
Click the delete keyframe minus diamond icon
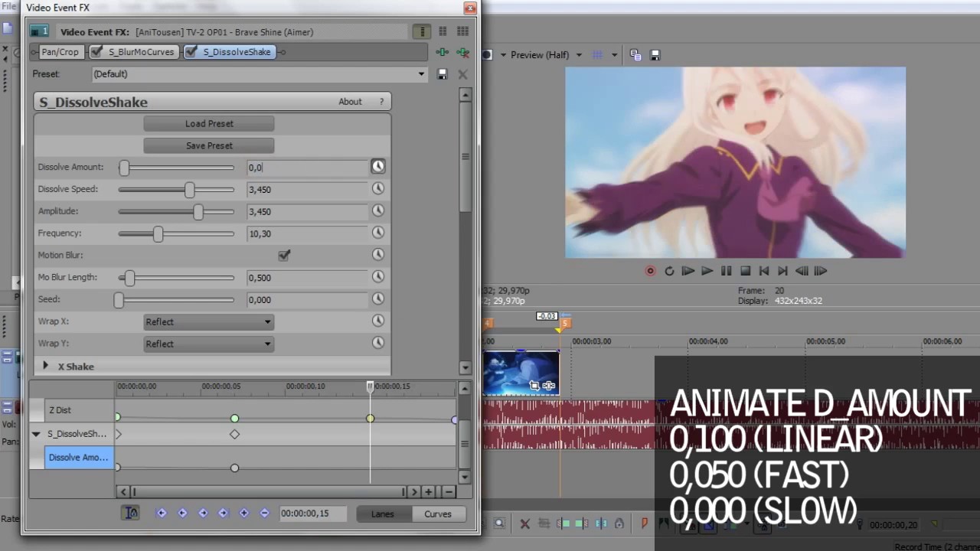(265, 514)
